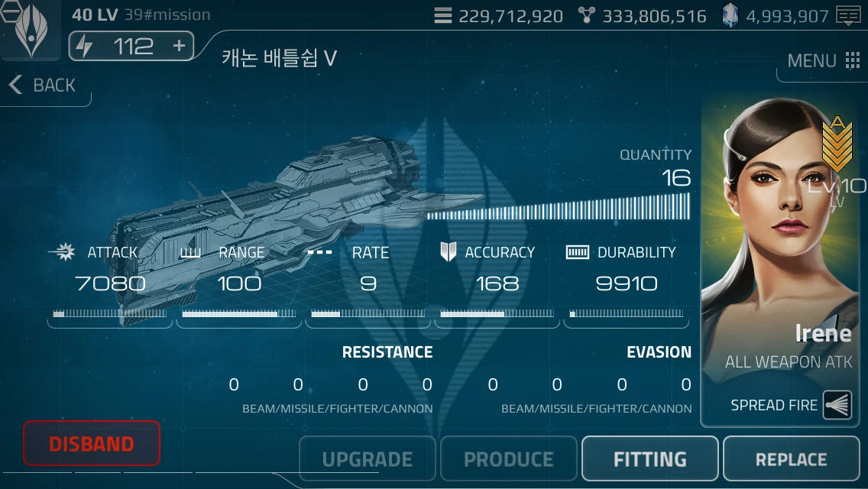Open the messages icon beside crystal count
This screenshot has height=489, width=868.
[x=848, y=16]
